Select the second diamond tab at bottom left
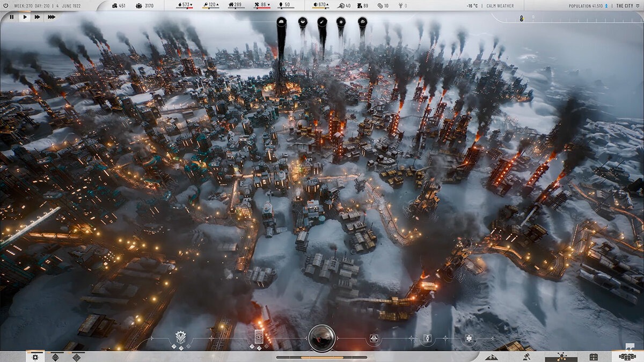The width and height of the screenshot is (644, 362). click(76, 357)
